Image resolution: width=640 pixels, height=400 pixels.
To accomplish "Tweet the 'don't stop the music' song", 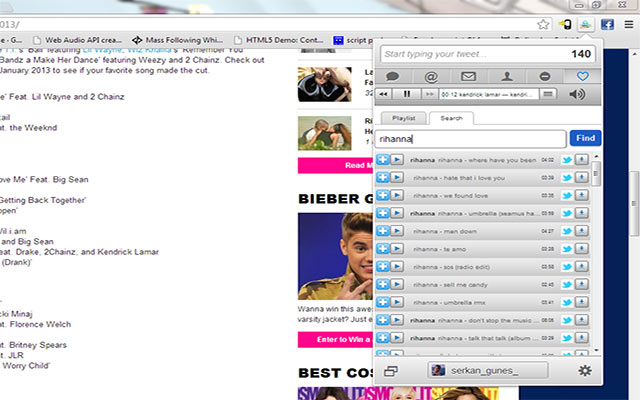I will [x=567, y=320].
